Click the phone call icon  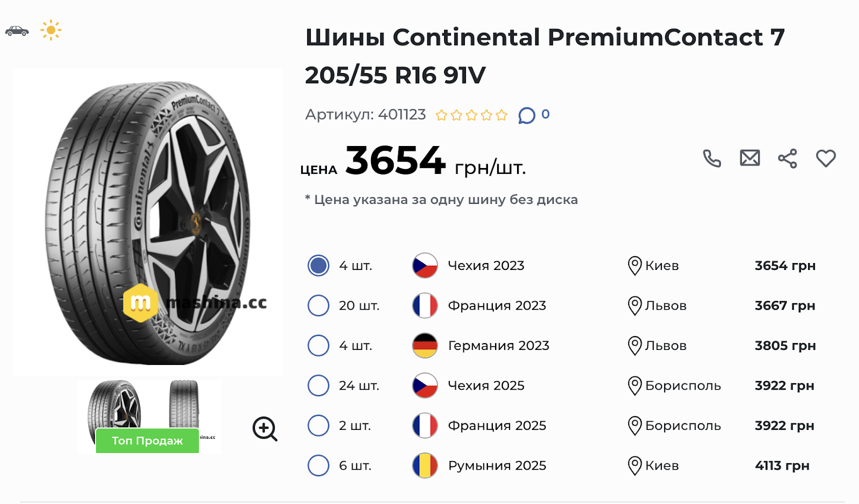pos(712,158)
